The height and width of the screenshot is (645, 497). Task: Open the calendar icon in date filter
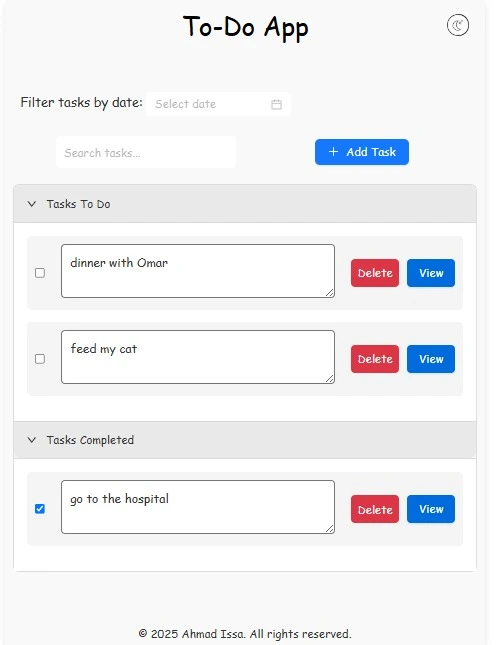[276, 104]
